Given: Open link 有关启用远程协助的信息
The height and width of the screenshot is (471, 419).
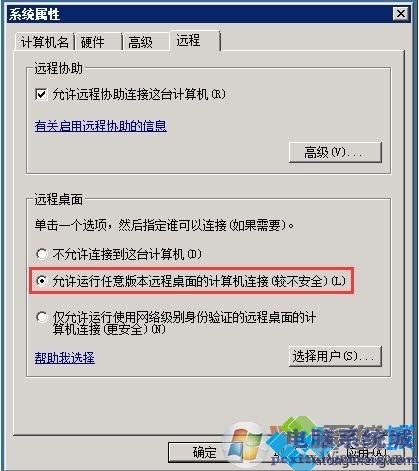Looking at the screenshot, I should (x=100, y=126).
